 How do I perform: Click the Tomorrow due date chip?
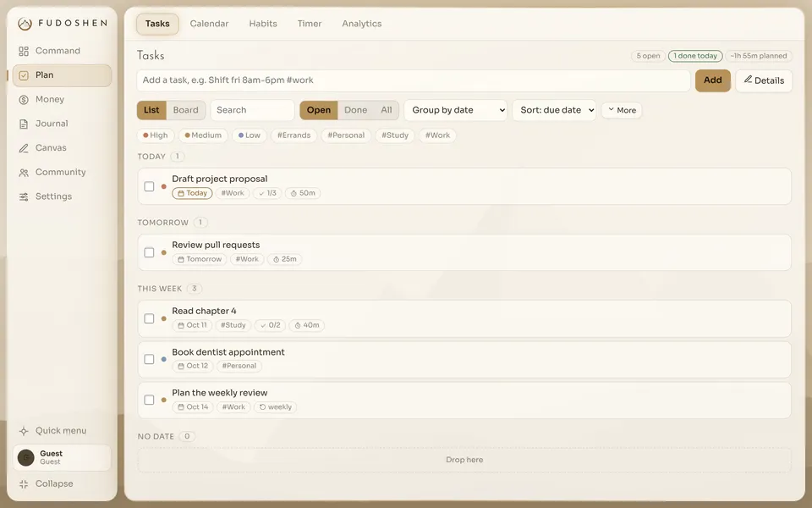200,259
